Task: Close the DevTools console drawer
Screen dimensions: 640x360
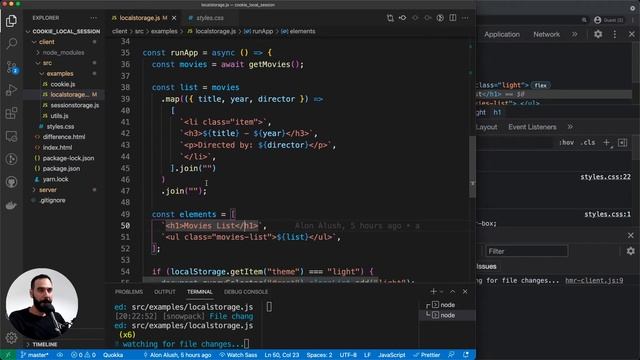Action: [631, 236]
